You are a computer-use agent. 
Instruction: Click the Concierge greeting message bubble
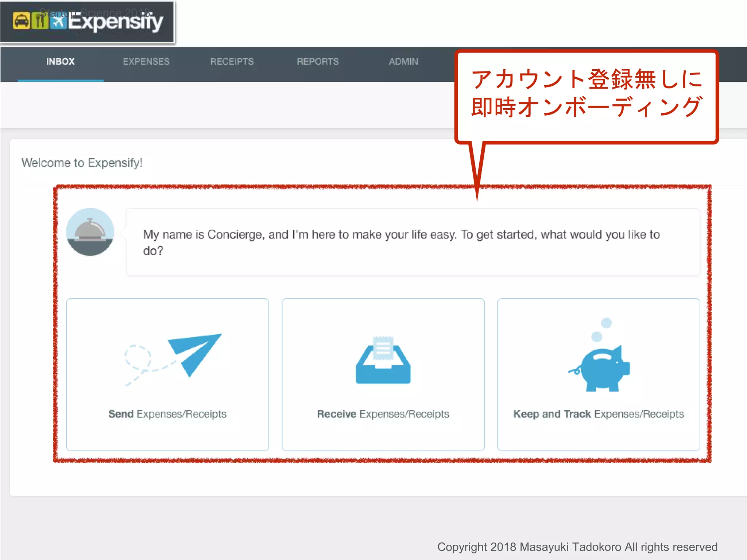[413, 242]
